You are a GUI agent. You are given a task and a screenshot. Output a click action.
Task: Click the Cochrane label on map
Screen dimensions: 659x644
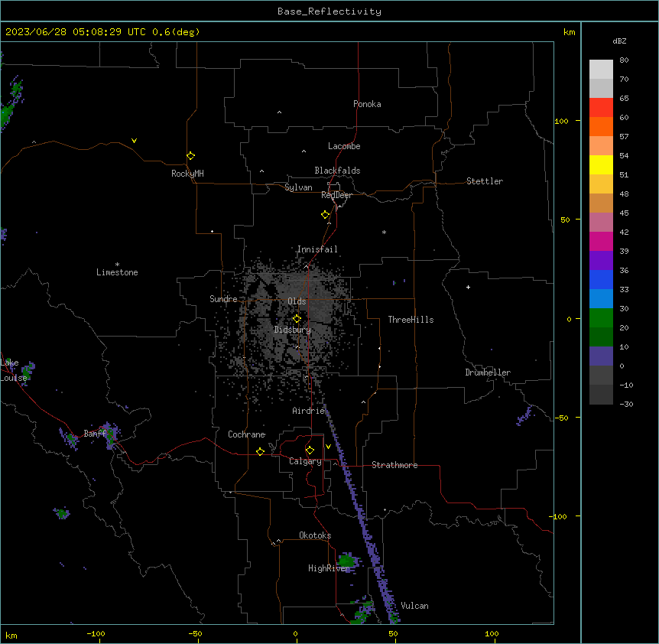point(246,434)
